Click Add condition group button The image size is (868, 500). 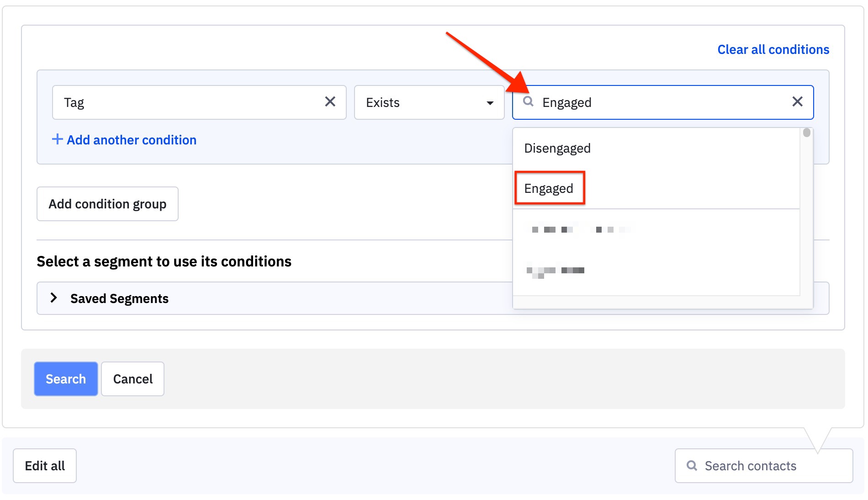point(107,204)
